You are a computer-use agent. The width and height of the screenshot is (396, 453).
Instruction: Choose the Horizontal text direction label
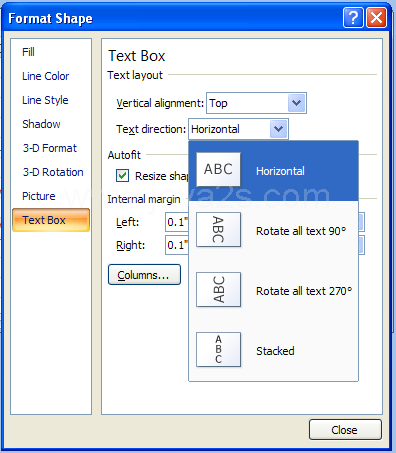coord(280,171)
